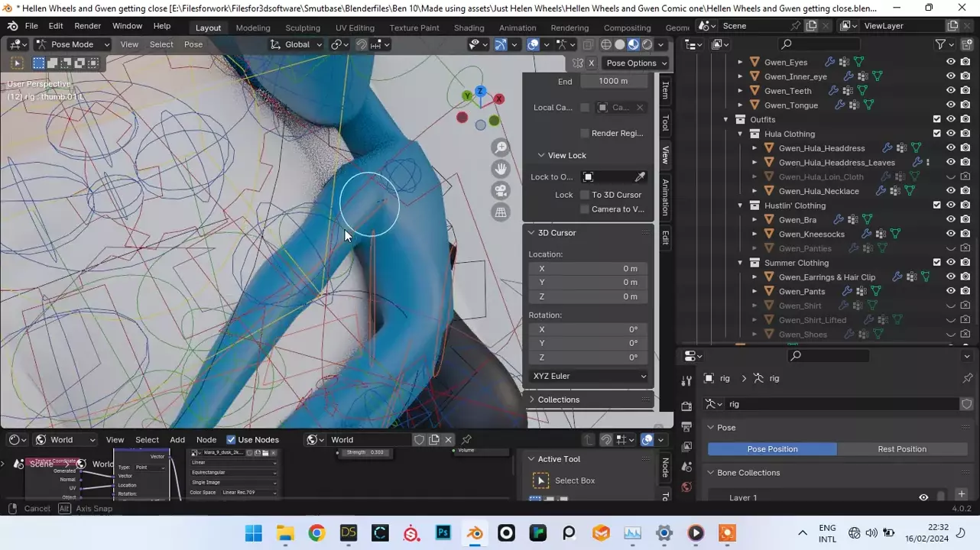The width and height of the screenshot is (980, 550).
Task: Enable Lock To 3D Cursor checkbox
Action: click(x=585, y=195)
